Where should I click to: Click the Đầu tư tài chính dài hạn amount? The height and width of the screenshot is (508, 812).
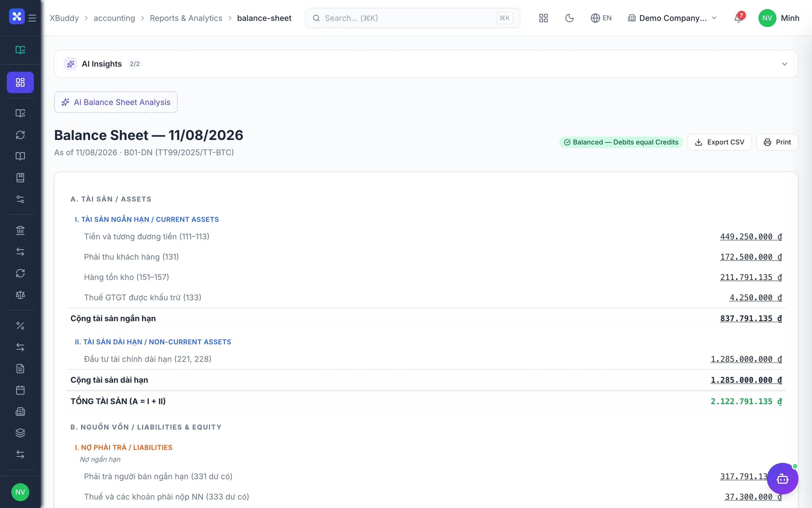click(746, 359)
